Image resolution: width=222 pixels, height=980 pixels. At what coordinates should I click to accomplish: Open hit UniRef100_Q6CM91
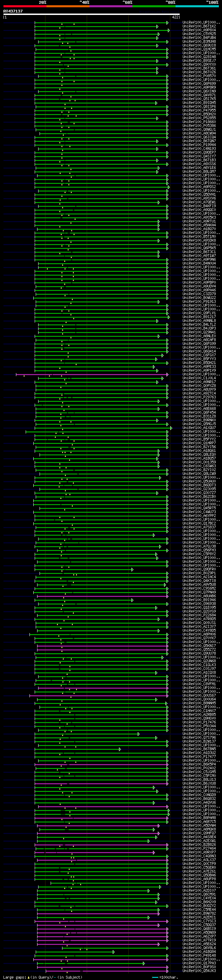click(199, 894)
